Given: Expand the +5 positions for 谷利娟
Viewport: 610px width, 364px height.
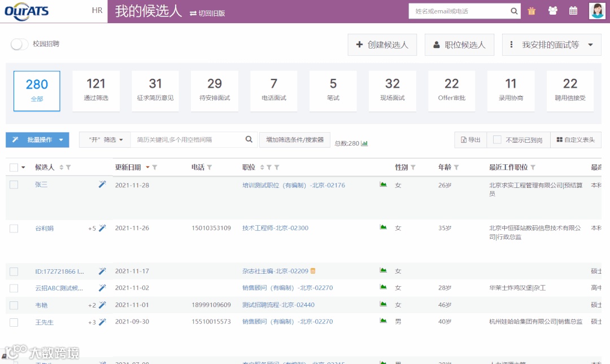Looking at the screenshot, I should point(92,229).
